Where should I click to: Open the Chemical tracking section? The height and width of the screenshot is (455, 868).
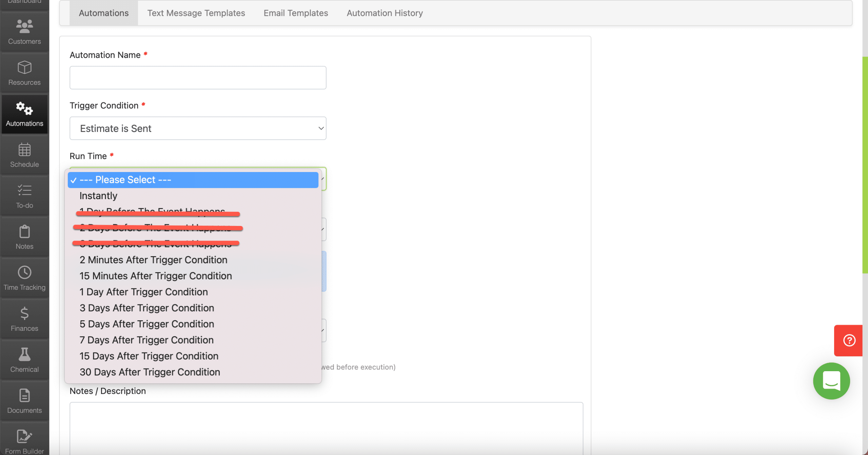click(24, 360)
